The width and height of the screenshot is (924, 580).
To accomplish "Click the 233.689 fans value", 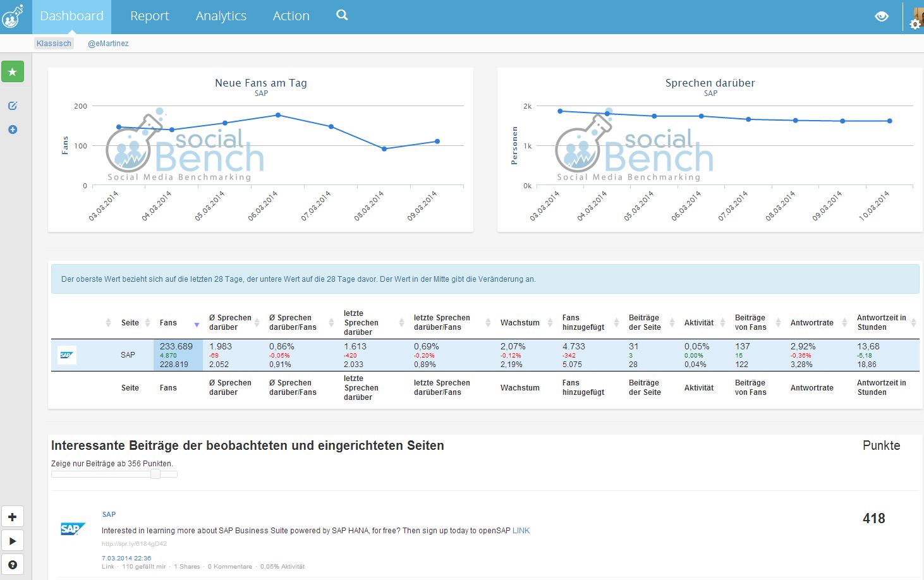I will (176, 346).
